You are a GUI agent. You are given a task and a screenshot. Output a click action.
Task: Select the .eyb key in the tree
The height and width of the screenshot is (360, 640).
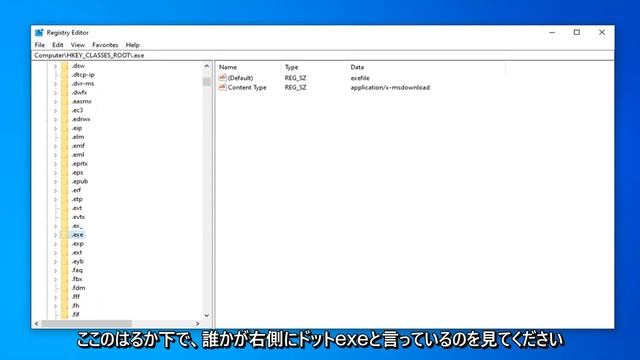(x=78, y=262)
